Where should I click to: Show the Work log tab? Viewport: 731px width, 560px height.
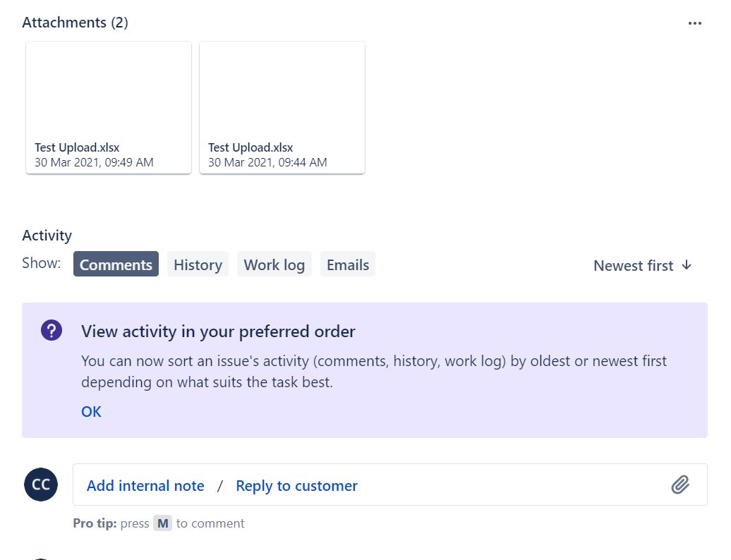[274, 264]
